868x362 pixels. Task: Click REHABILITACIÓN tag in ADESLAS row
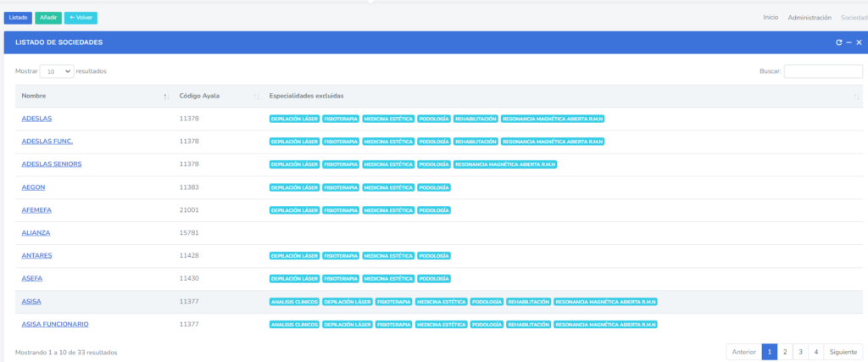click(x=476, y=119)
